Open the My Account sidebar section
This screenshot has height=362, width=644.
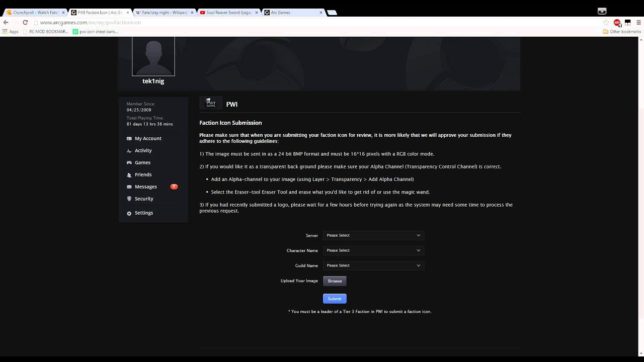[x=129, y=138]
